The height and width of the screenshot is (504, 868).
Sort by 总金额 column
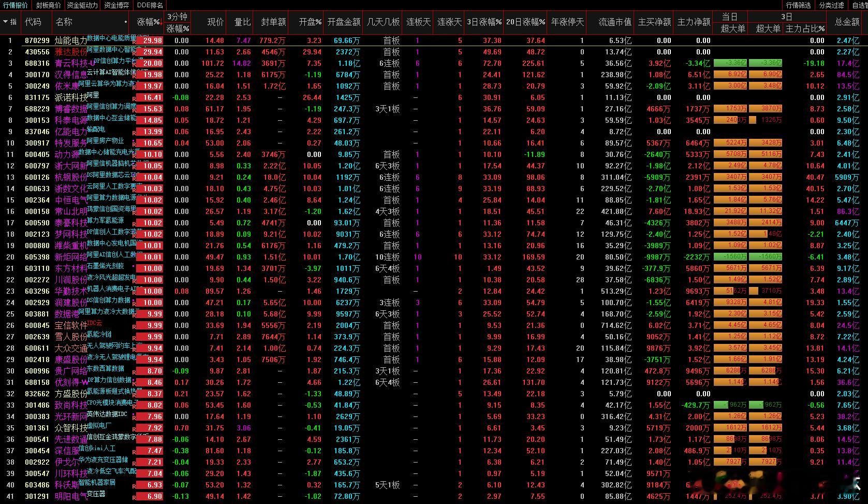pyautogui.click(x=847, y=22)
